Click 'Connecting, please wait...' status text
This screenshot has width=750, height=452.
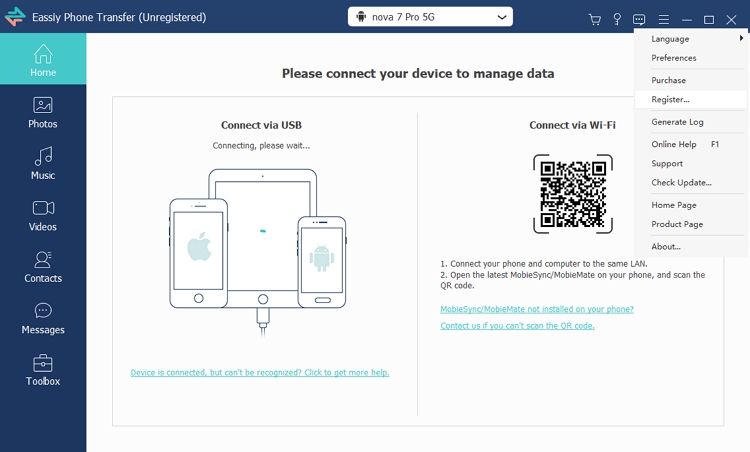[261, 146]
